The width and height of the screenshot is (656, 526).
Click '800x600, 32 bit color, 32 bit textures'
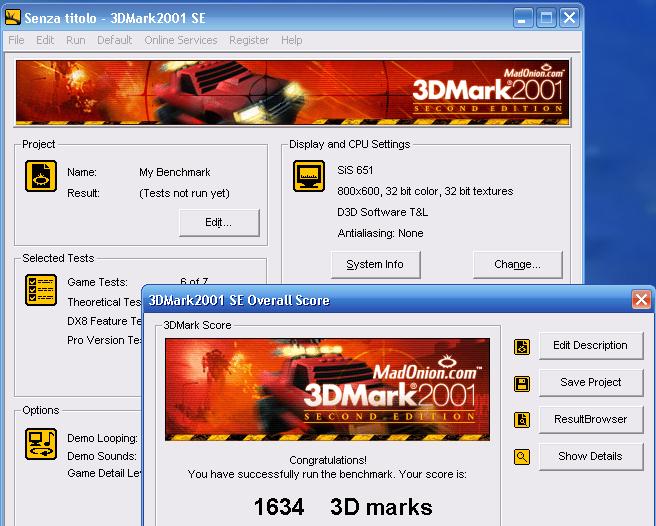click(425, 191)
